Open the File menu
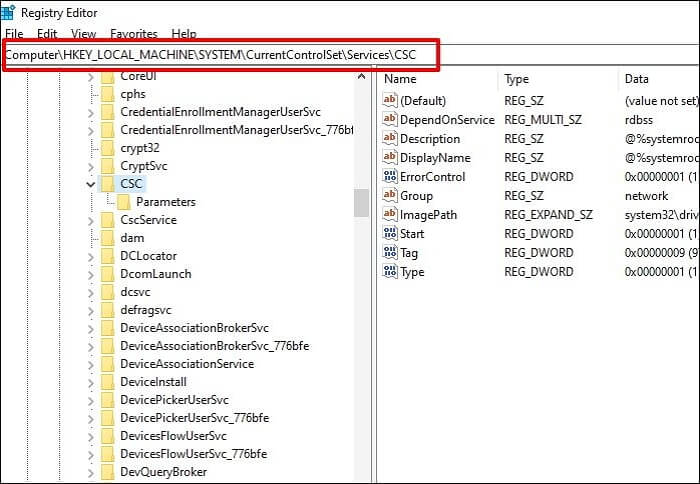This screenshot has width=700, height=484. (14, 33)
